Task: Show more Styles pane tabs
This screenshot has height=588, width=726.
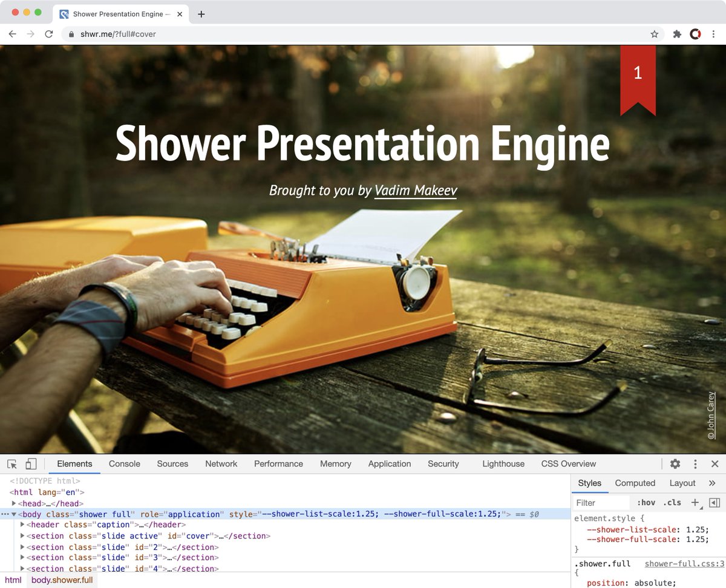Action: pyautogui.click(x=712, y=483)
